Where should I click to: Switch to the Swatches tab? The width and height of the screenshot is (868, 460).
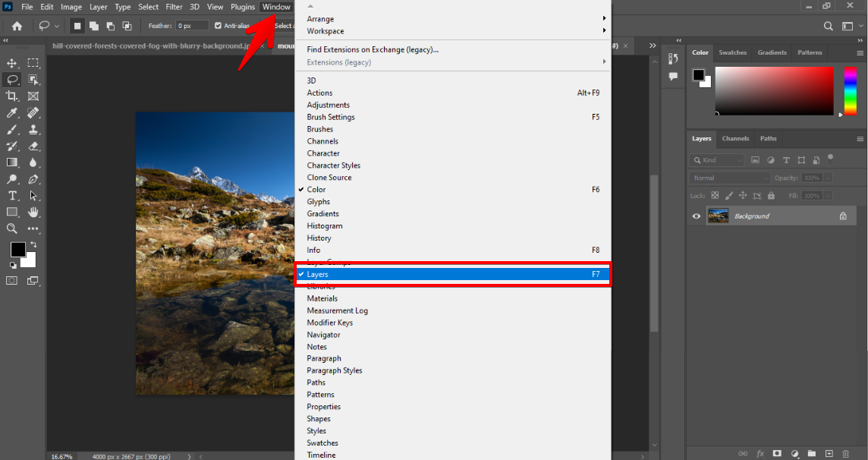732,52
